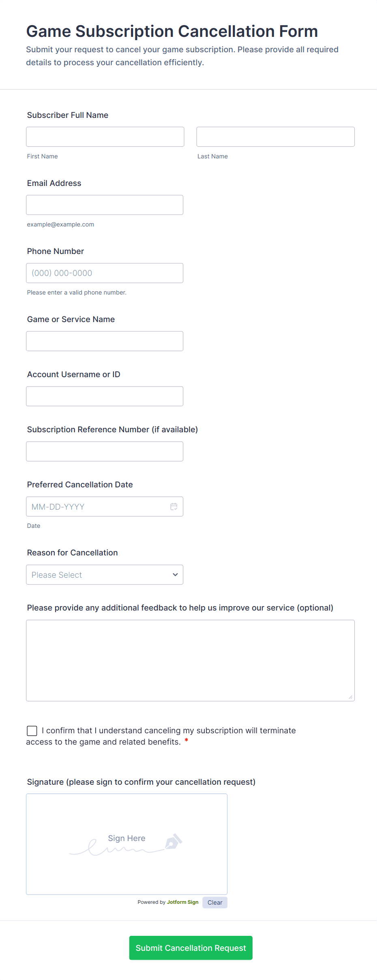The image size is (377, 980).
Task: Clear the signature pad
Action: [x=214, y=902]
